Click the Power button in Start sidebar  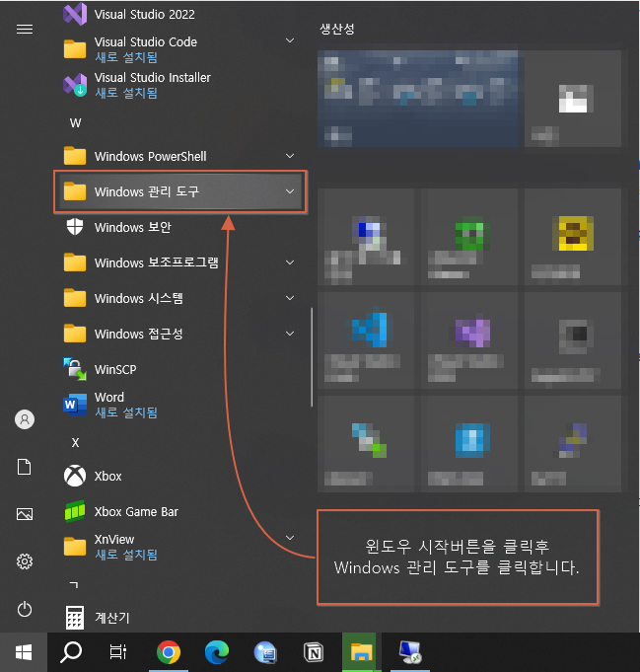tap(25, 609)
